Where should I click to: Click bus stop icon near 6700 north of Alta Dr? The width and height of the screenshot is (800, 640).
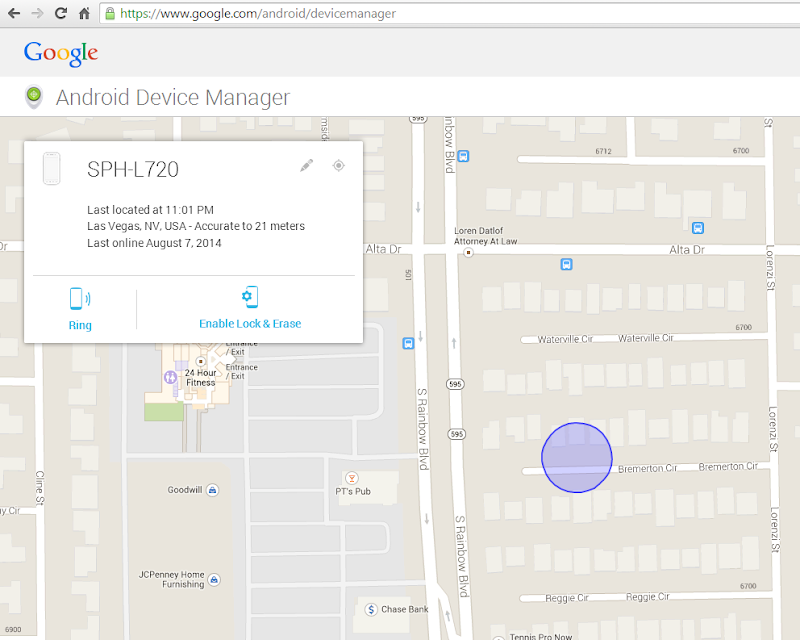tap(698, 228)
